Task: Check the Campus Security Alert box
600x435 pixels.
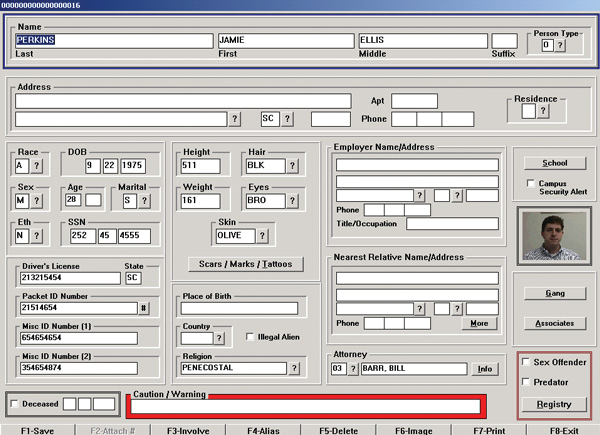Action: click(531, 183)
